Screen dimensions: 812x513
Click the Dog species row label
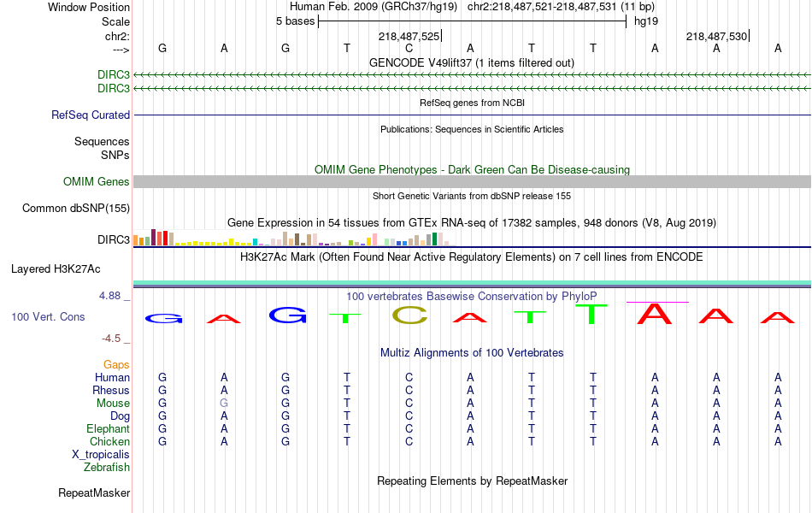(x=120, y=416)
